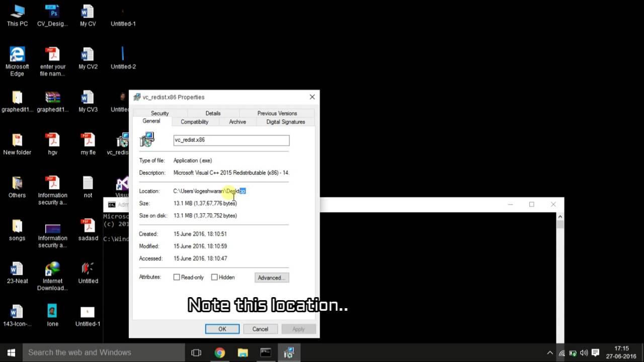Open Action Center notifications icon
The image size is (644, 362).
[596, 353]
